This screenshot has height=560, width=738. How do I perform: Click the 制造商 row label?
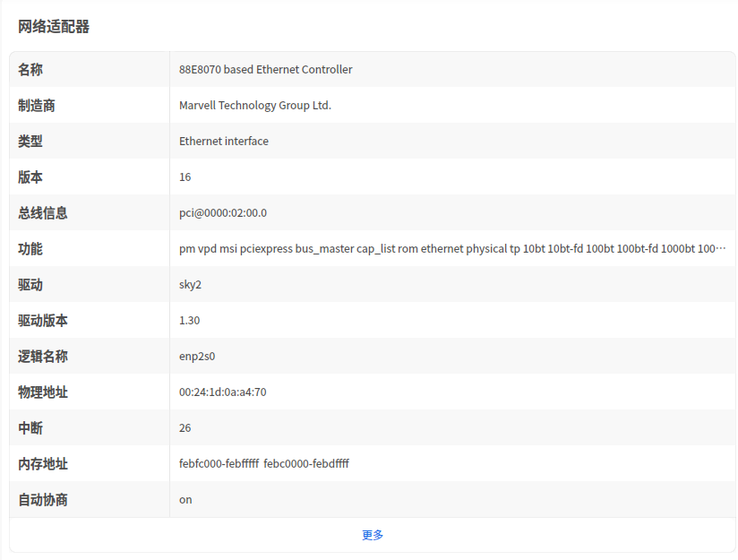[36, 106]
